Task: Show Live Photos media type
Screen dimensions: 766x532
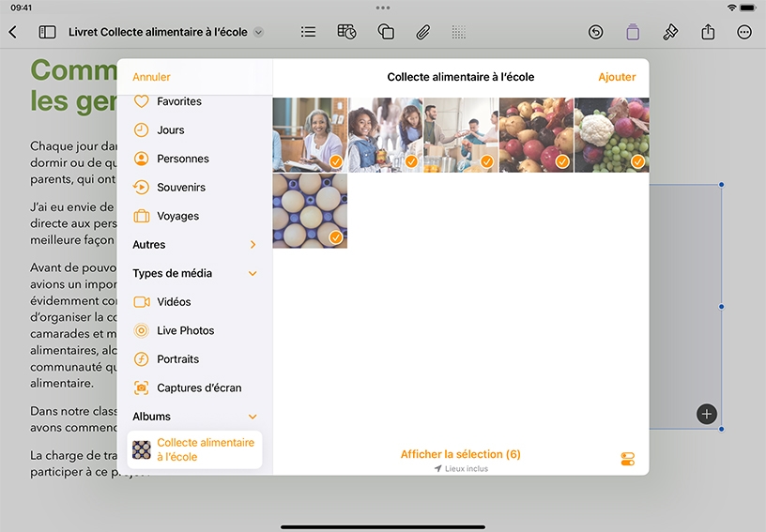Action: click(x=194, y=330)
